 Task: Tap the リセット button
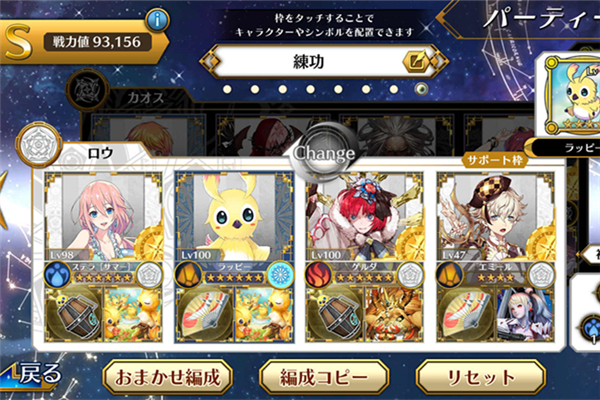pos(481,377)
